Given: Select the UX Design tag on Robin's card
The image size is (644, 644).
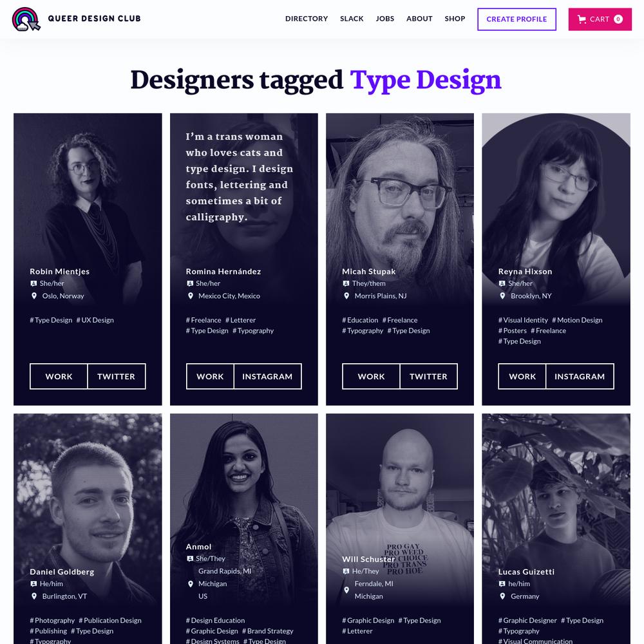Looking at the screenshot, I should [95, 320].
